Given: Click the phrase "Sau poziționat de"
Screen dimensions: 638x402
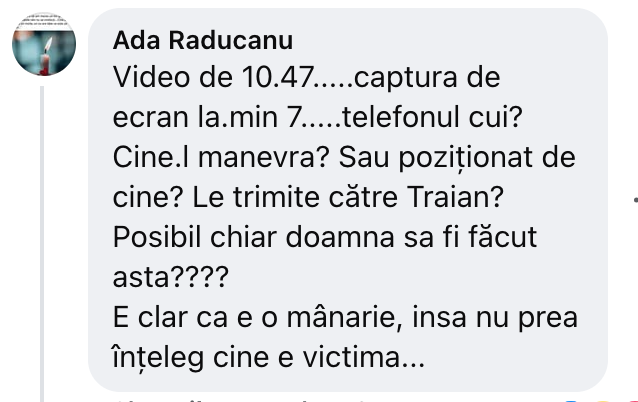Looking at the screenshot, I should 457,158.
